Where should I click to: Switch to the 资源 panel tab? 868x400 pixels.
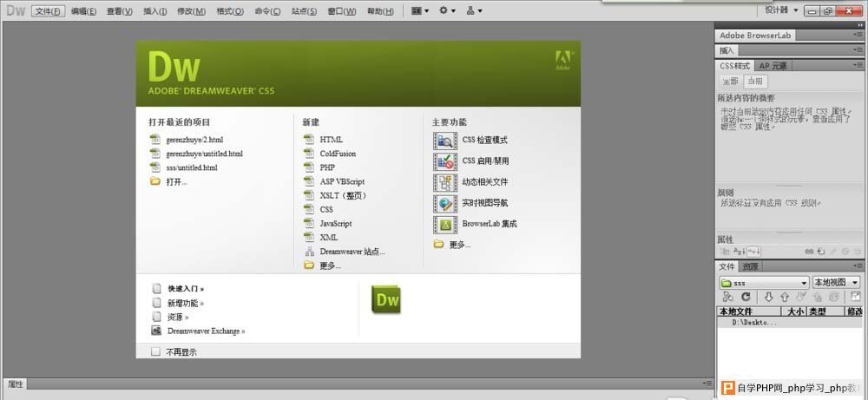coord(750,266)
